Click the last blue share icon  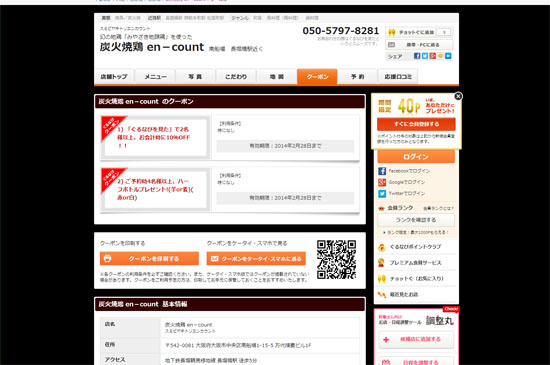448,56
